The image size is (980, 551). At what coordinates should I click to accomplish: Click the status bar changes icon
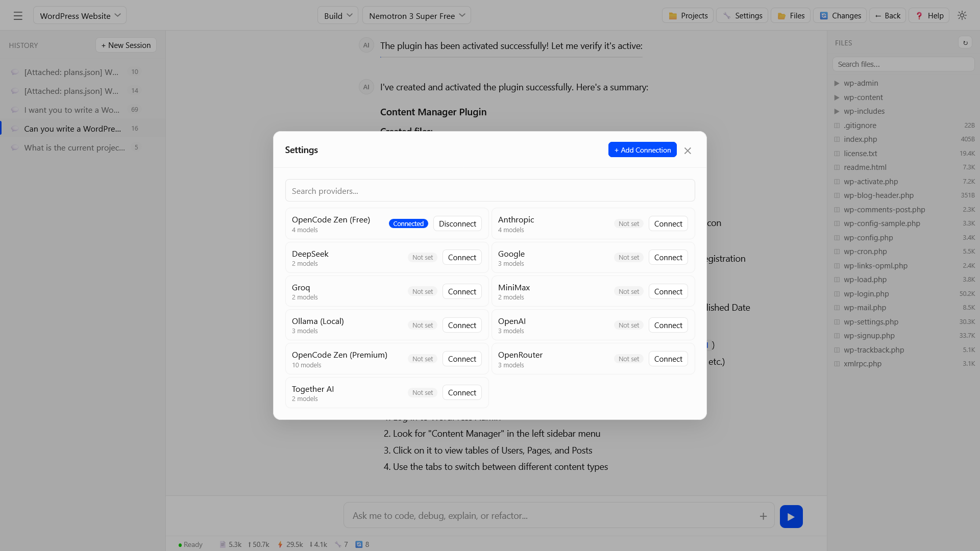(359, 544)
